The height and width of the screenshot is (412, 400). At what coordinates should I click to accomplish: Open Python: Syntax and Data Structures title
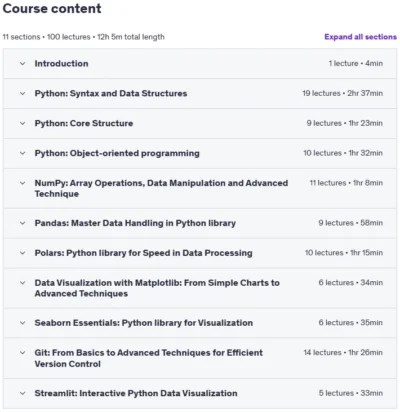[111, 93]
